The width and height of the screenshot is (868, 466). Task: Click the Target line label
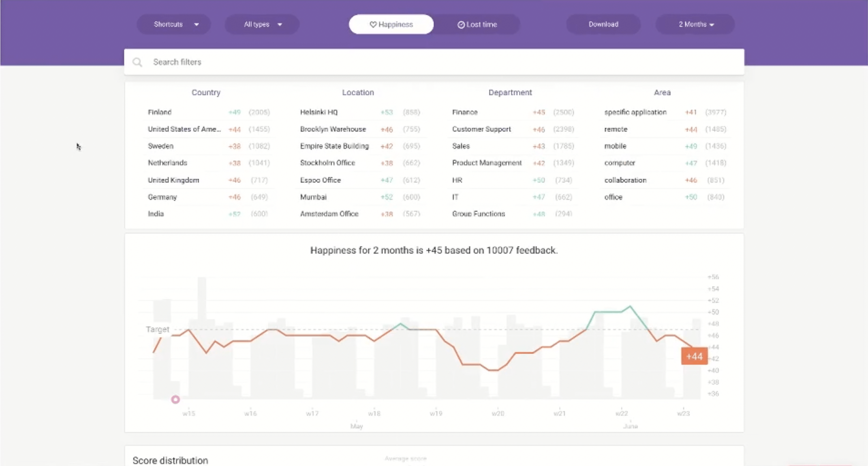coord(158,329)
